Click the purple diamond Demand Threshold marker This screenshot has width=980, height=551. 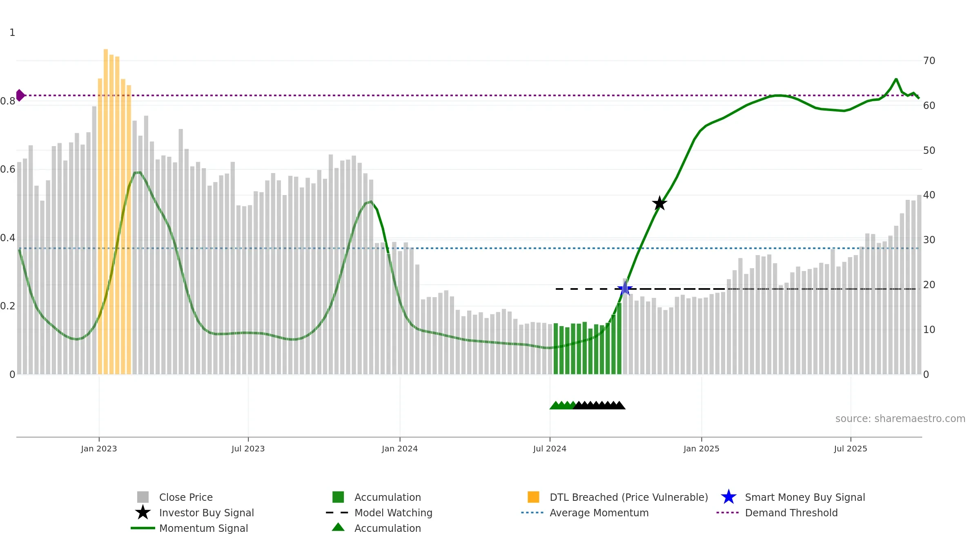click(x=20, y=95)
